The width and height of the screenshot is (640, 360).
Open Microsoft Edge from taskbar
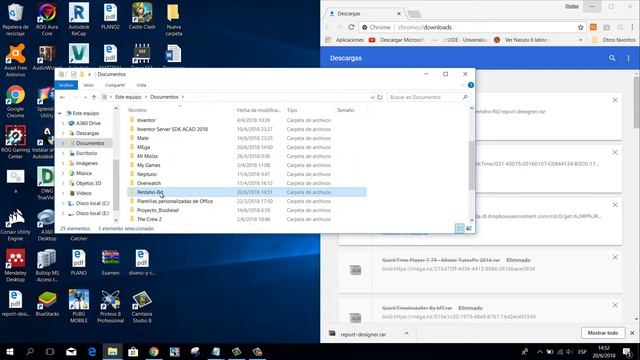(92, 351)
